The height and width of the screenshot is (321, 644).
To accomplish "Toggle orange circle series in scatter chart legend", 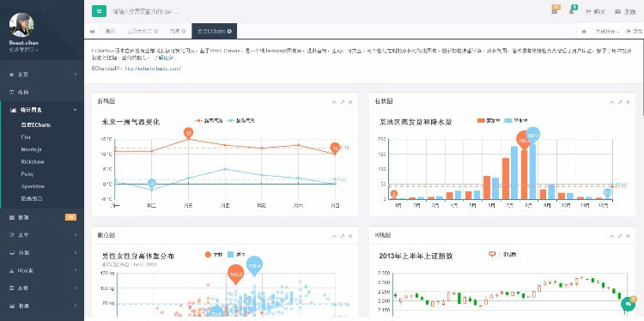I will (214, 255).
